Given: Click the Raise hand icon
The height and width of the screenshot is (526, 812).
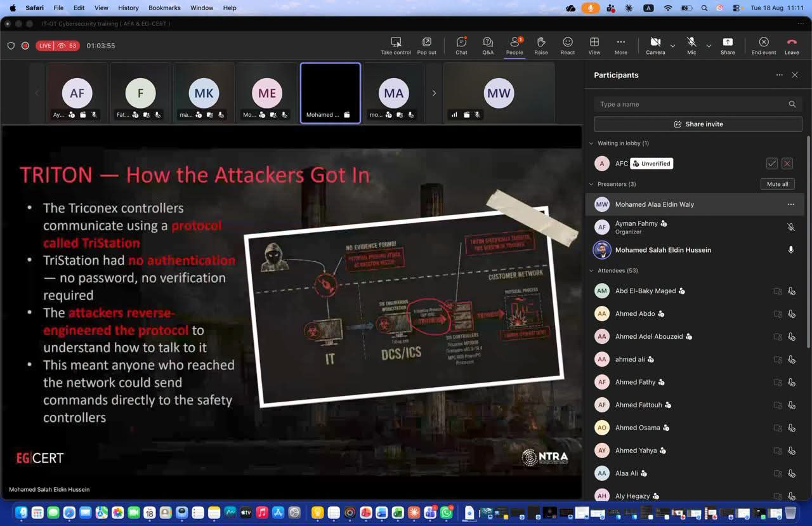Looking at the screenshot, I should 541,46.
